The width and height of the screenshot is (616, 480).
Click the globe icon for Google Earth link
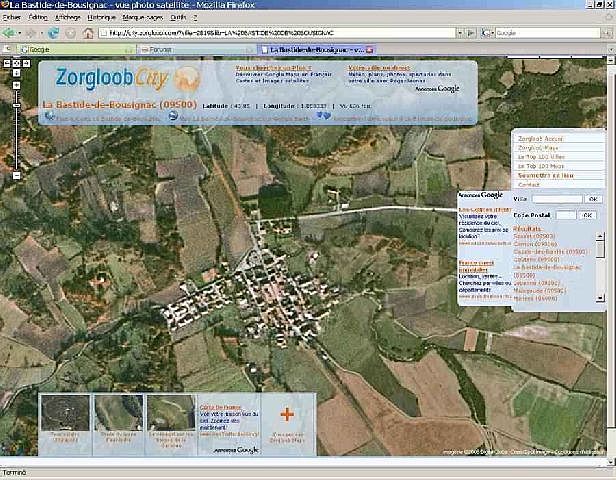point(173,116)
